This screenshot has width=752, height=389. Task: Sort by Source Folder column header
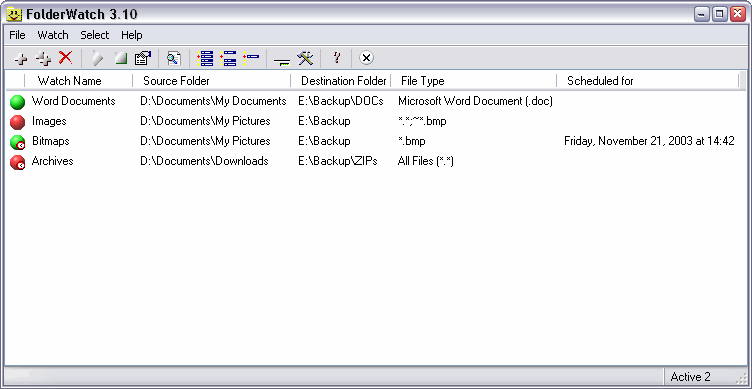[x=212, y=81]
